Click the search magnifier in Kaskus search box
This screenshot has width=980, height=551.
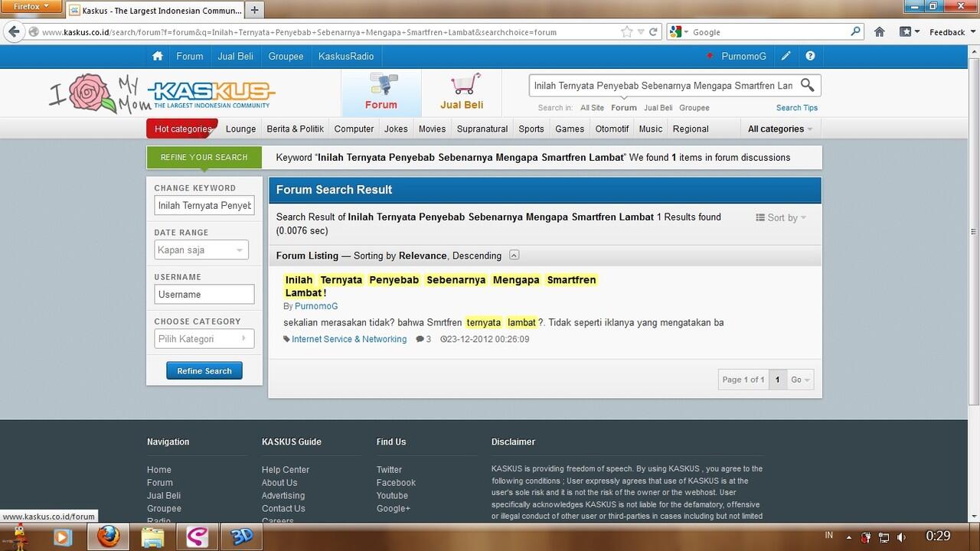tap(808, 85)
